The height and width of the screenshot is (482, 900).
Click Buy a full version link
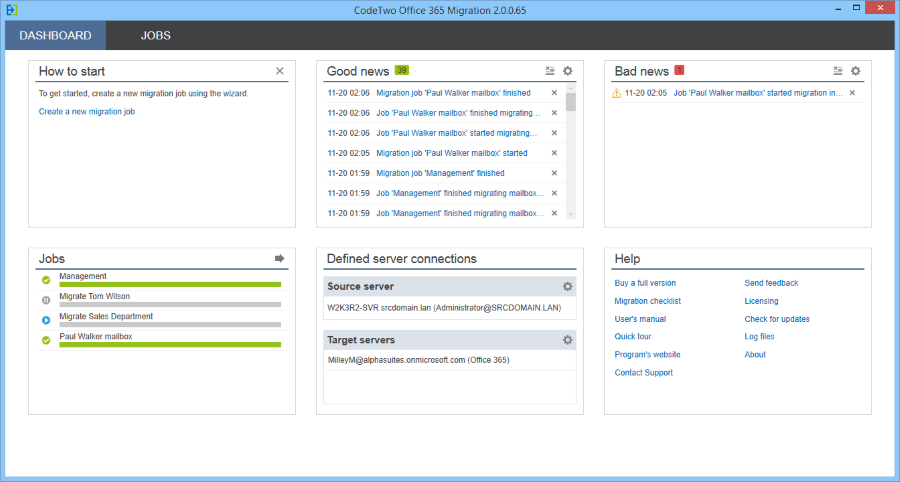pyautogui.click(x=645, y=283)
